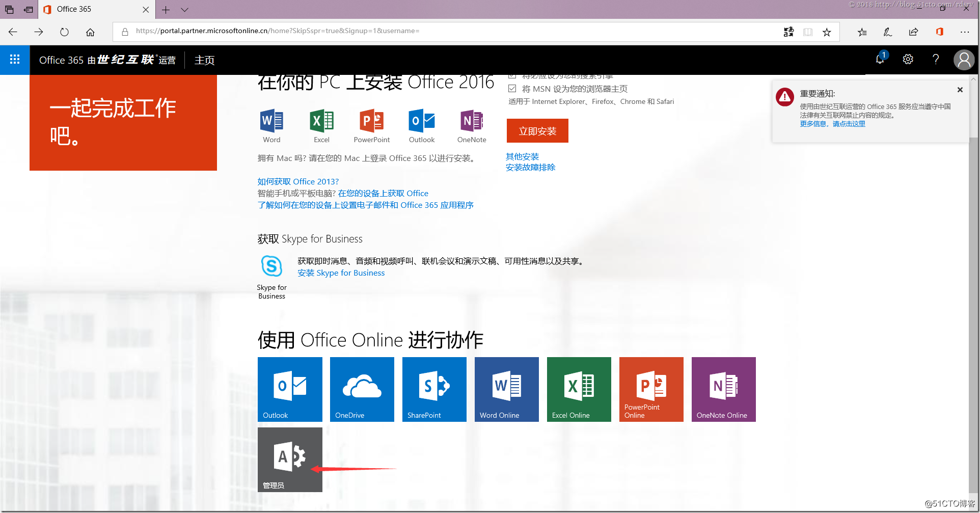Viewport: 980px width, 513px height.
Task: Open 如何获取 Office 2013? link
Action: click(x=298, y=181)
